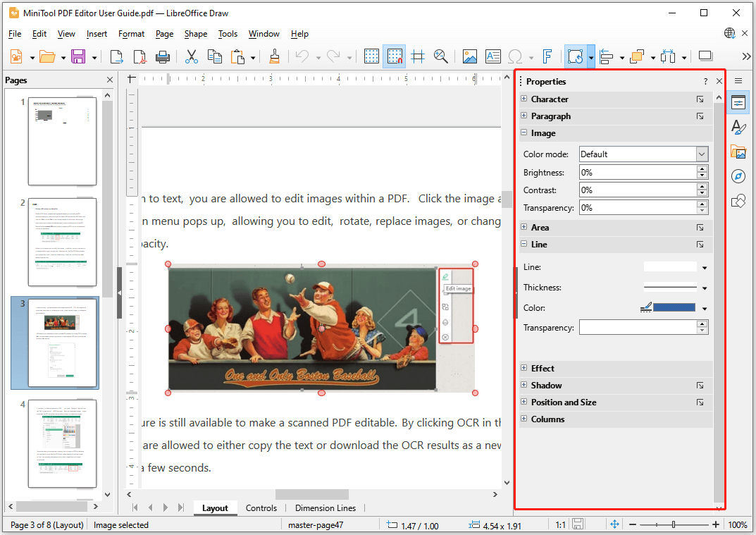Expand the Shadow section

(524, 385)
